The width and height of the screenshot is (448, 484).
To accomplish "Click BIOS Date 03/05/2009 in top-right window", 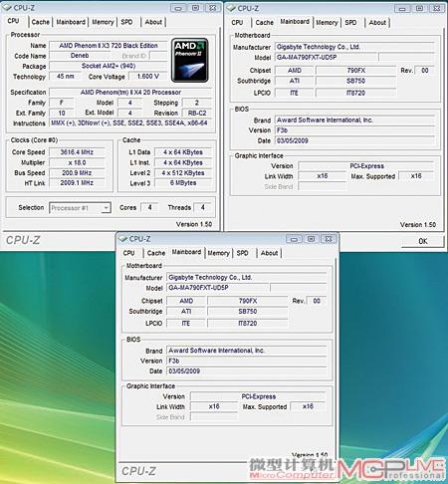I will (x=354, y=140).
